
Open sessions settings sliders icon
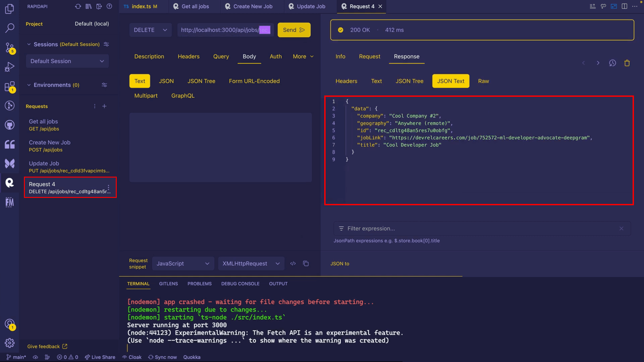(106, 44)
